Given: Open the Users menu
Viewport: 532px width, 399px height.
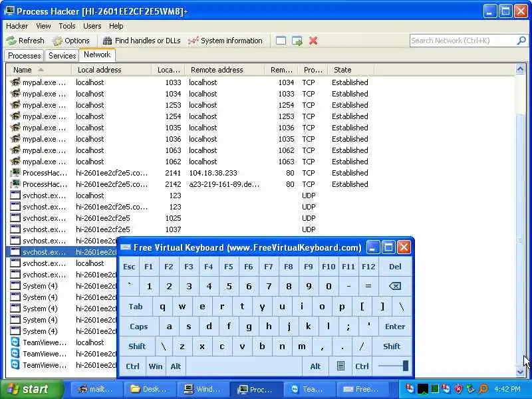Looking at the screenshot, I should [92, 26].
